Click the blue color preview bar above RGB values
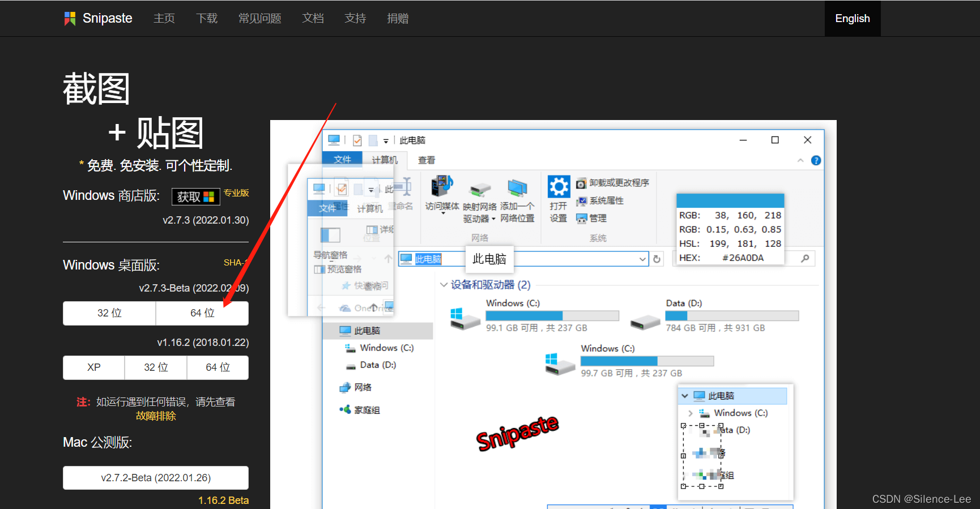The width and height of the screenshot is (980, 509). (x=730, y=200)
